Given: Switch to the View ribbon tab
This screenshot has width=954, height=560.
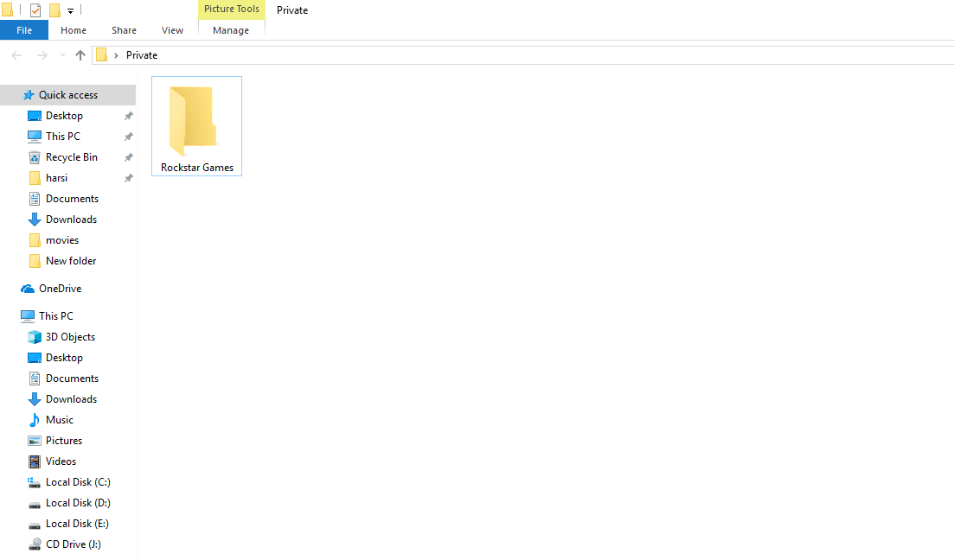Looking at the screenshot, I should click(x=172, y=29).
